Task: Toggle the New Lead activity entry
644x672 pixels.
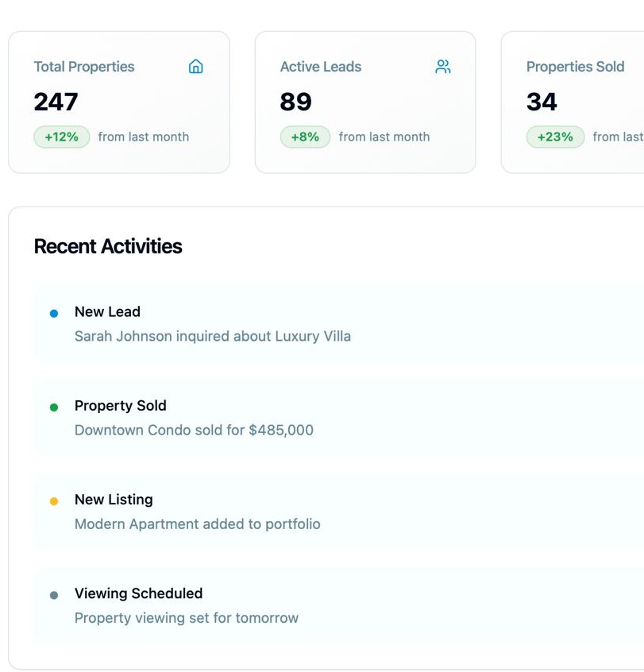Action: click(x=318, y=323)
